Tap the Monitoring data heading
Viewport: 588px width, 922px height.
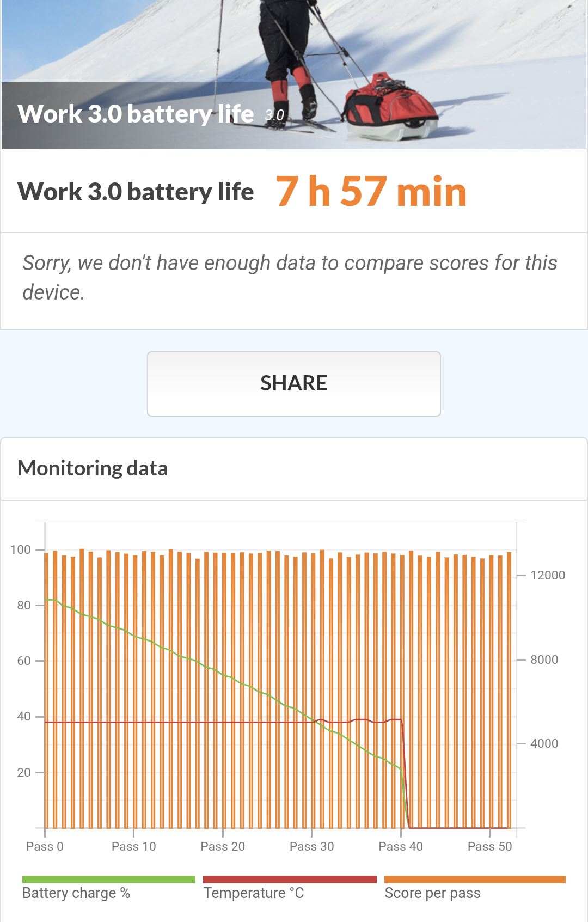[93, 468]
